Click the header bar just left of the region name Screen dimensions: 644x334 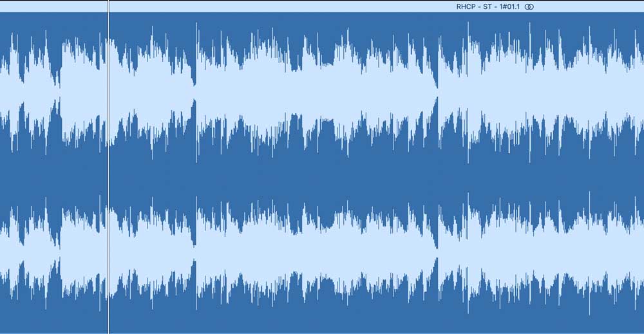point(419,6)
